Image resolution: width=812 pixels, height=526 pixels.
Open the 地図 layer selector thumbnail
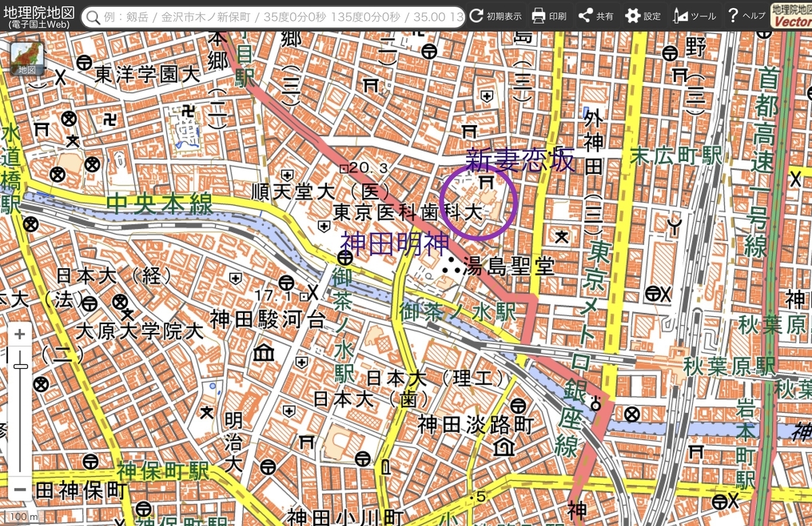click(27, 59)
